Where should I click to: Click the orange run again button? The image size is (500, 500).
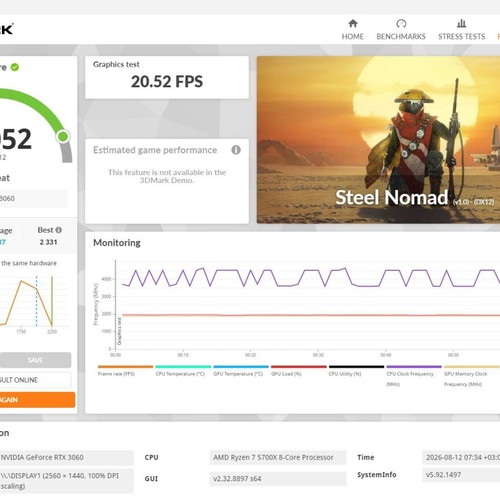click(37, 400)
